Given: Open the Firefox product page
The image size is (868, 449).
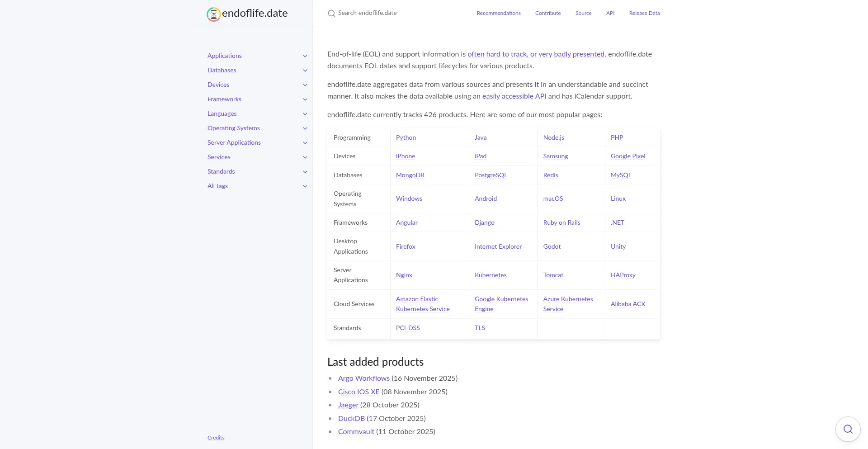Looking at the screenshot, I should pyautogui.click(x=406, y=246).
